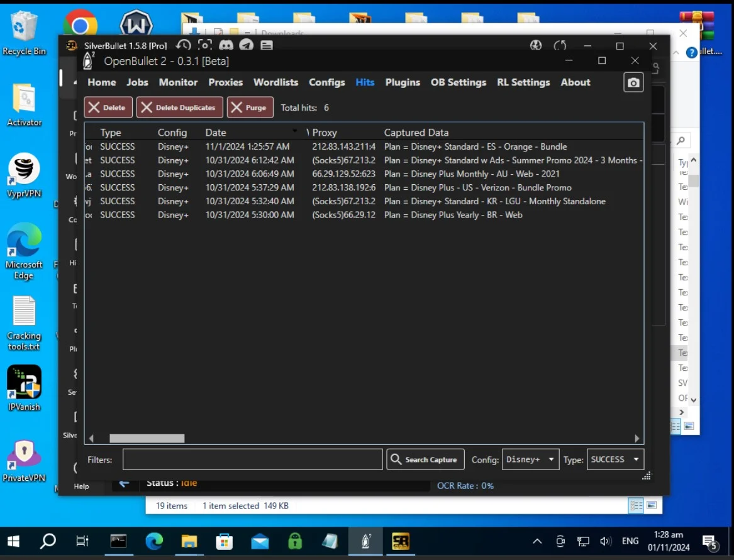Open the camera screenshot button in OpenBullet

pyautogui.click(x=633, y=82)
